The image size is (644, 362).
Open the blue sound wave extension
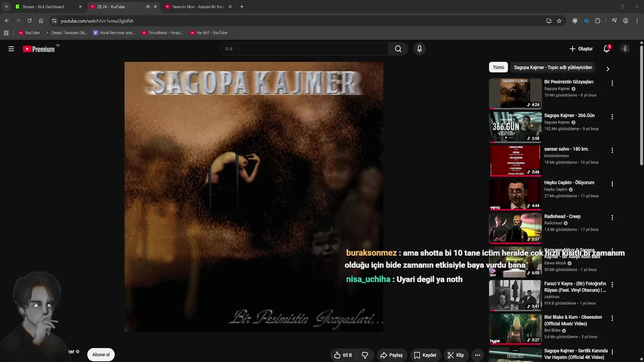[x=586, y=21]
